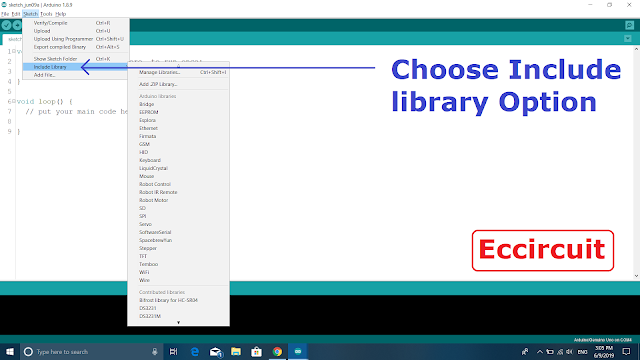Include the SPI library
640x360 pixels.
(178, 216)
